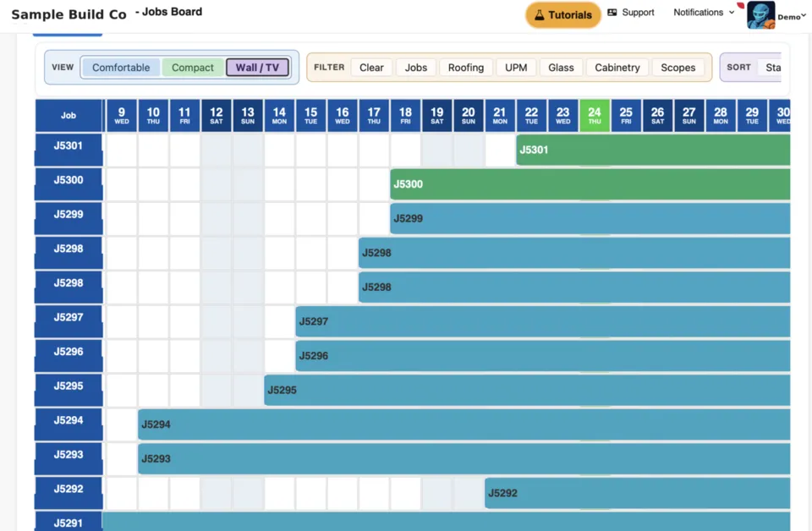The image size is (812, 531).
Task: Filter the board by UPM
Action: [x=516, y=68]
